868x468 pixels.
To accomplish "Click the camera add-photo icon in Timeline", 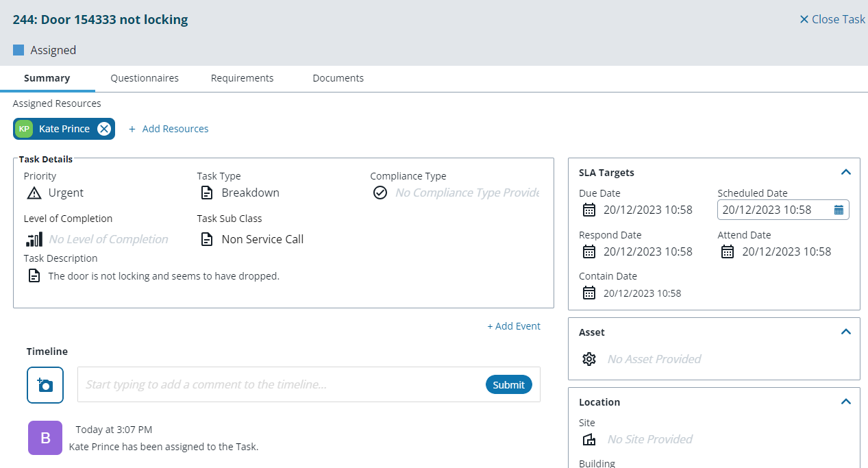I will click(x=45, y=385).
